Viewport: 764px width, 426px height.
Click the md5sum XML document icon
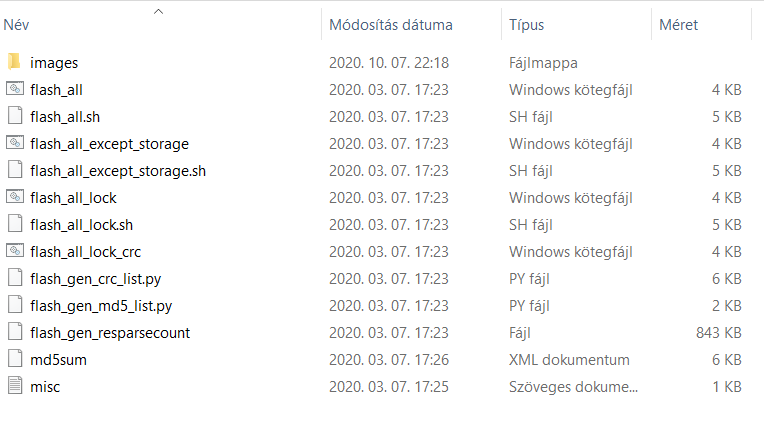pos(15,359)
